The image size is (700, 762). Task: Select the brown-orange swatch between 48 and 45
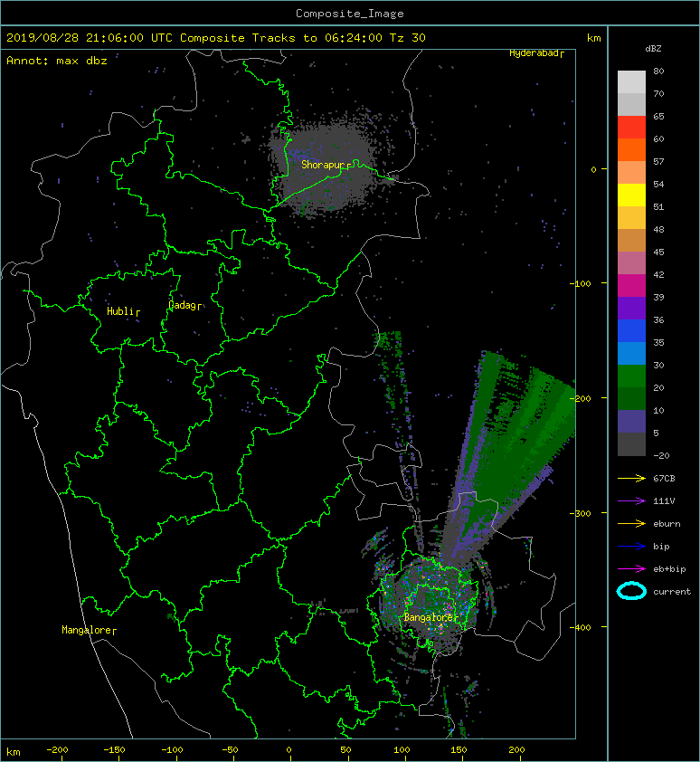coord(631,240)
